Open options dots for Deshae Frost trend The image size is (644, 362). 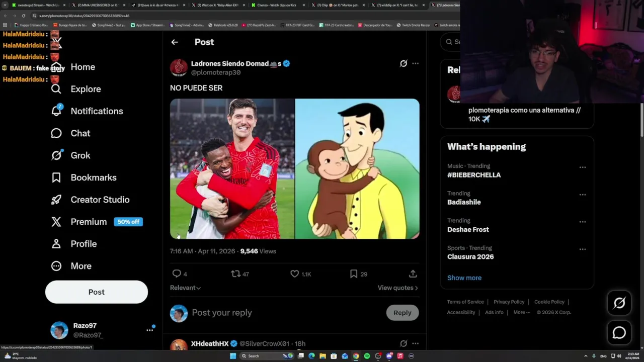pos(582,222)
